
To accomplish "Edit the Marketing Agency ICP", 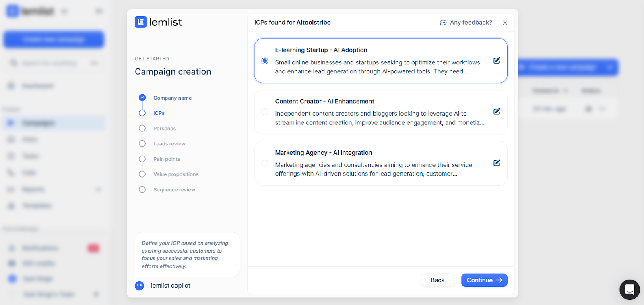I will point(497,163).
